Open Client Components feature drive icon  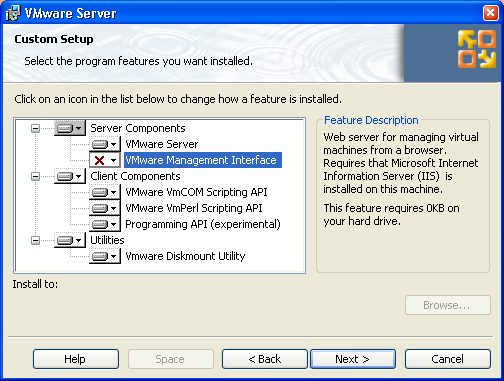pyautogui.click(x=70, y=176)
